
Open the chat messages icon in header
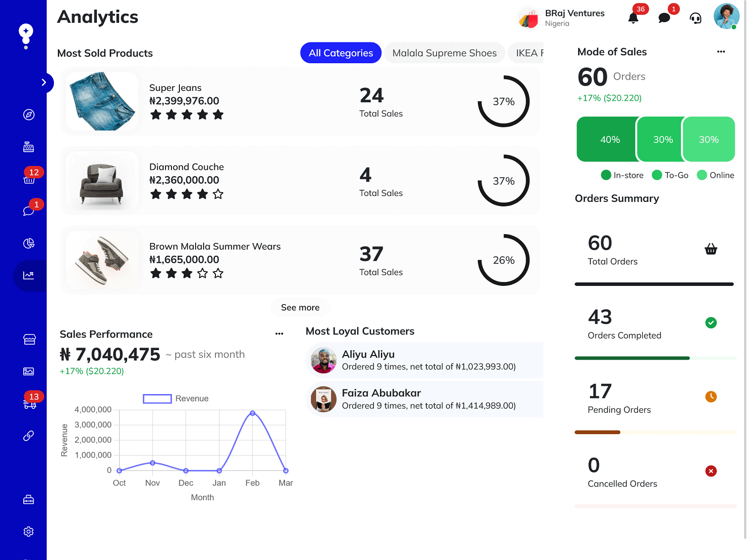coord(664,17)
